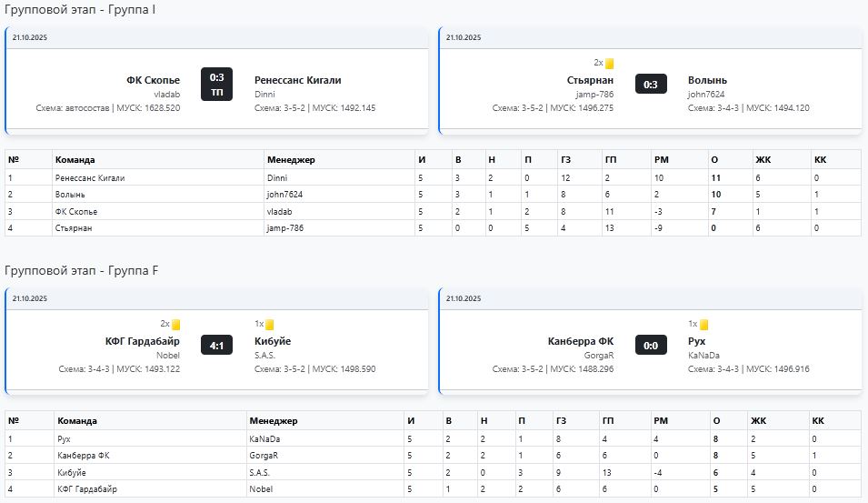Click the Менеджер column header in Group F table
868x503 pixels.
(x=274, y=421)
